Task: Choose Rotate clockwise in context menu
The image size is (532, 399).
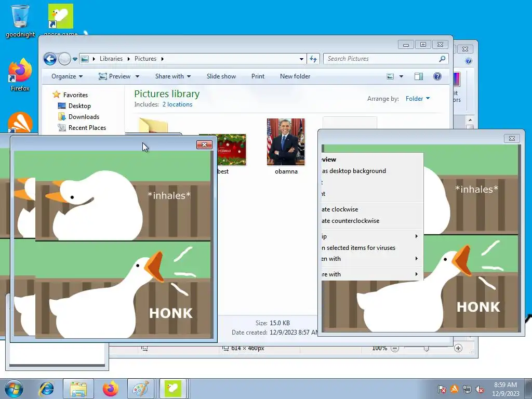Action: point(372,209)
